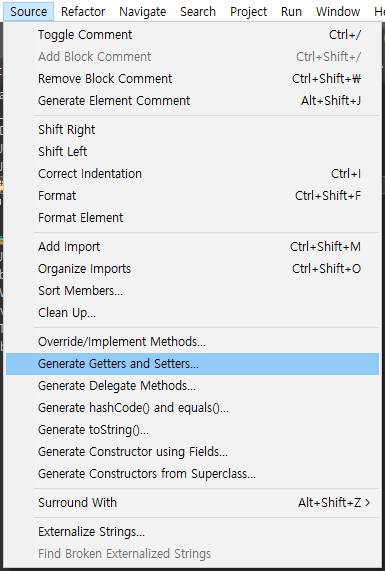Open the Navigate menu

142,12
